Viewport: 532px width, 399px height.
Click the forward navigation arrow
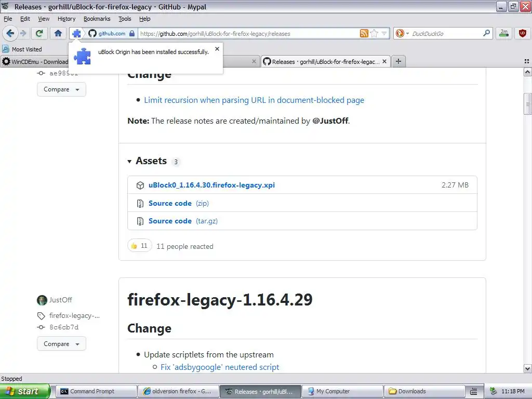tap(23, 33)
